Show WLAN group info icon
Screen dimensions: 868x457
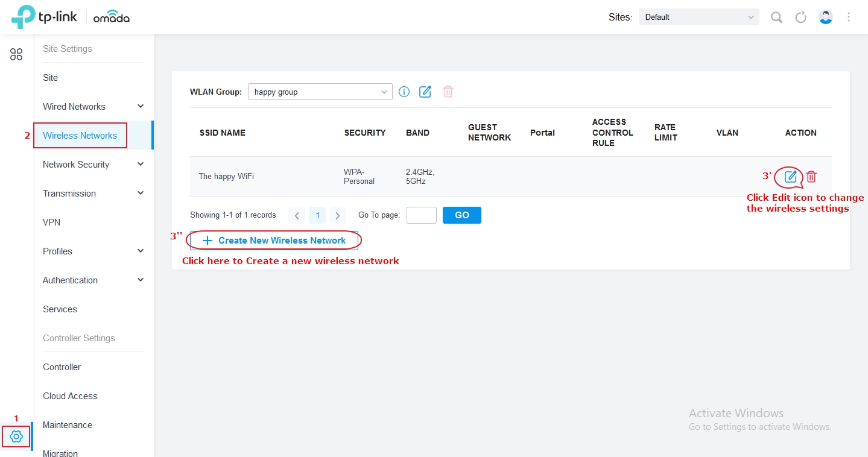tap(404, 92)
